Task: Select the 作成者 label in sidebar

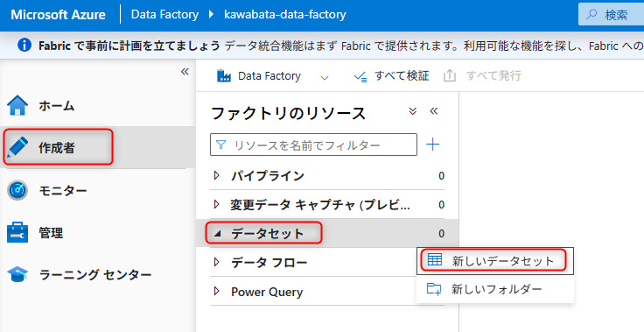Action: [x=57, y=147]
